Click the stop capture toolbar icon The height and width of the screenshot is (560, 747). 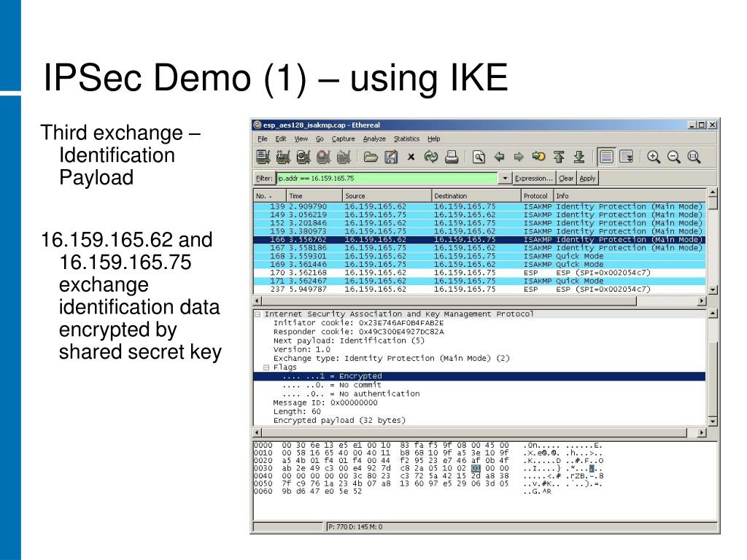323,157
